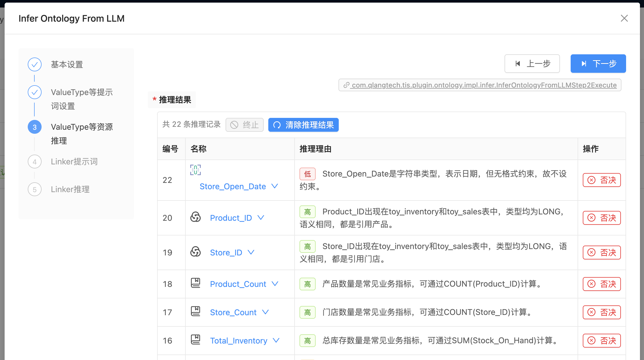The image size is (644, 360).
Task: Click the reason text for Total_Inventory row
Action: (x=441, y=340)
